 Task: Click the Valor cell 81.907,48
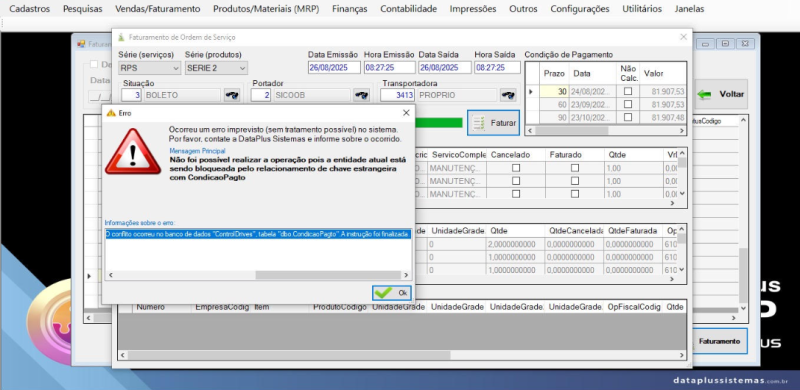(663, 117)
